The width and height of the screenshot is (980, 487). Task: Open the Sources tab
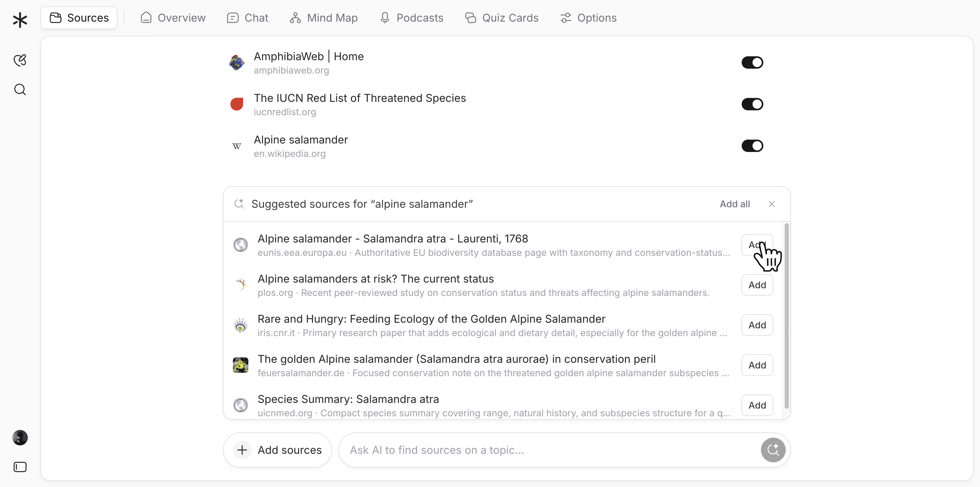pyautogui.click(x=79, y=18)
